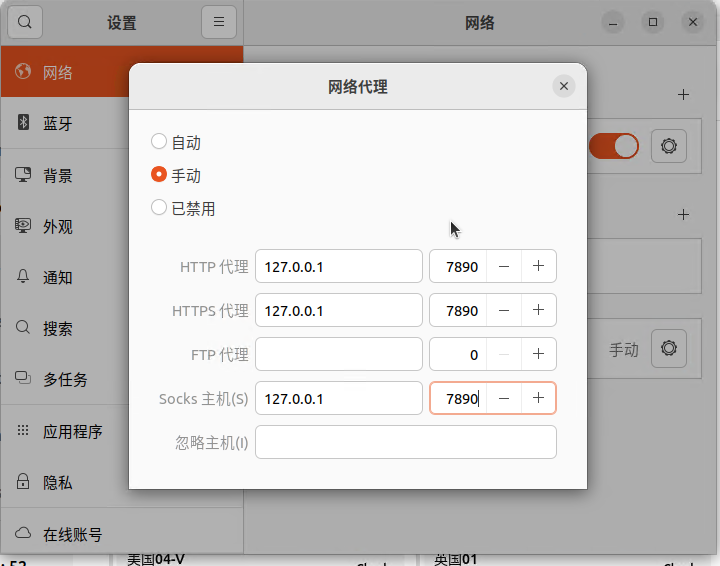
Task: Click the notification bell icon in sidebar
Action: click(x=23, y=277)
